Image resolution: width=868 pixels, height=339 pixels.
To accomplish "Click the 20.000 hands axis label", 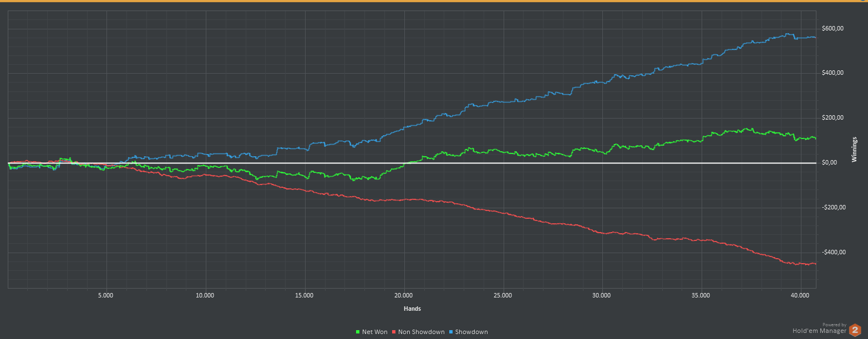I will 404,296.
